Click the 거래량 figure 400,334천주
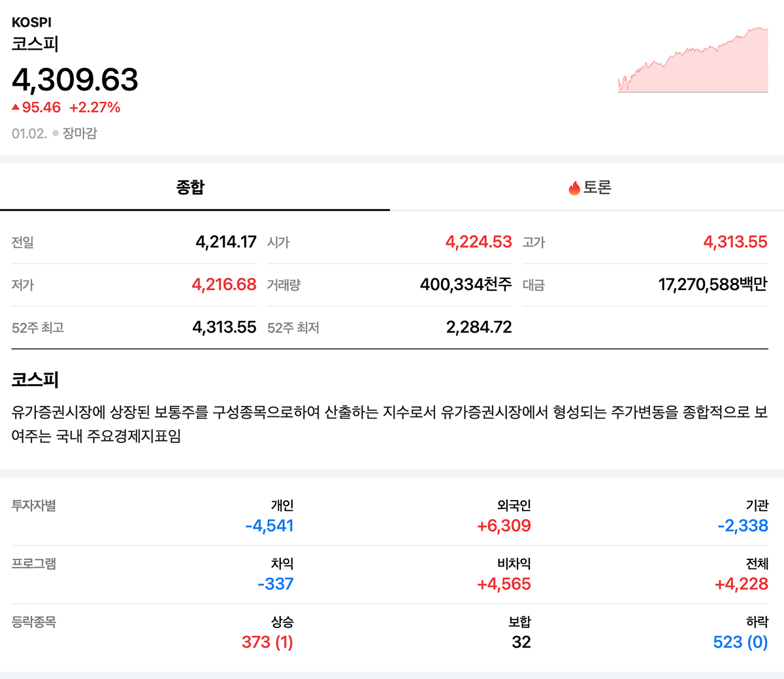The height and width of the screenshot is (679, 784). (x=465, y=284)
